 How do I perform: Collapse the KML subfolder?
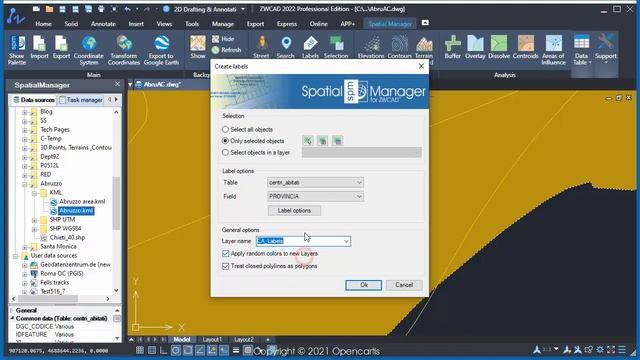pyautogui.click(x=34, y=193)
